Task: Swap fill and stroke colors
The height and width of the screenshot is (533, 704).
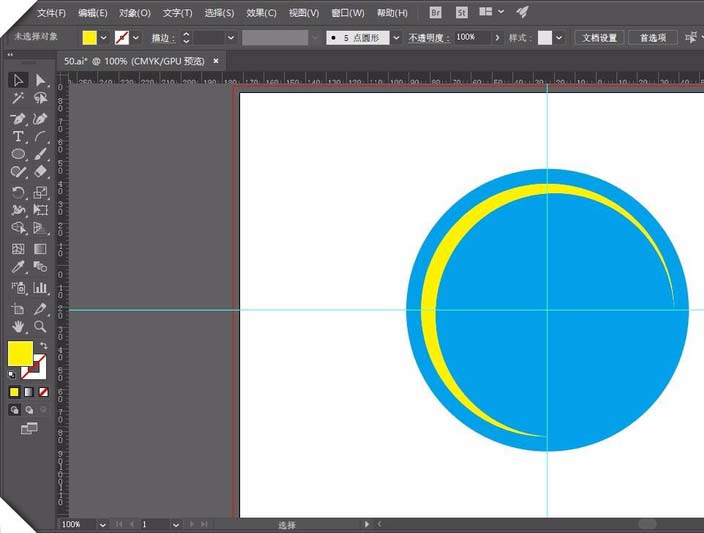Action: [x=44, y=345]
